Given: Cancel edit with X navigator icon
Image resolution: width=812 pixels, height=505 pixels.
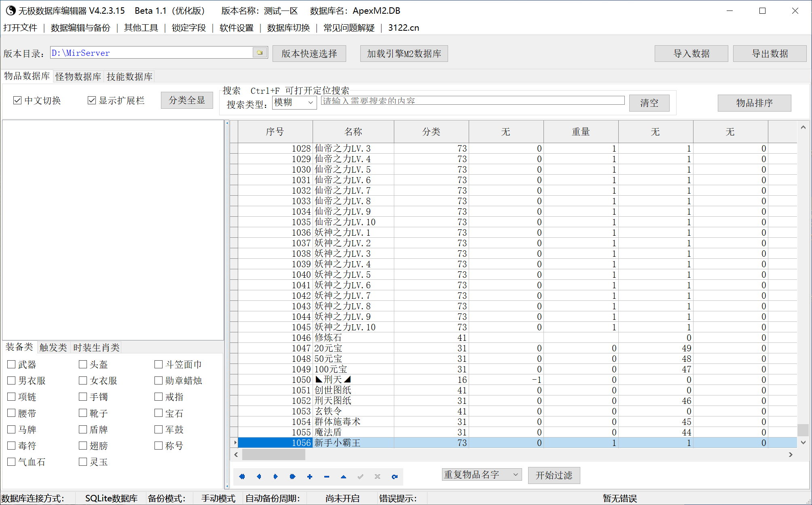Looking at the screenshot, I should pos(377,476).
